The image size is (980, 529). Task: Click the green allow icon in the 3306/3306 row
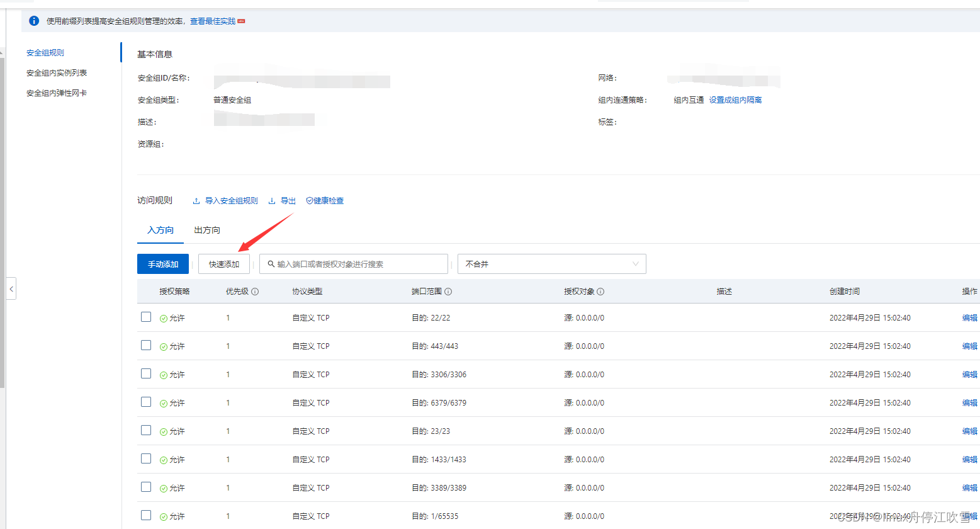pyautogui.click(x=164, y=375)
